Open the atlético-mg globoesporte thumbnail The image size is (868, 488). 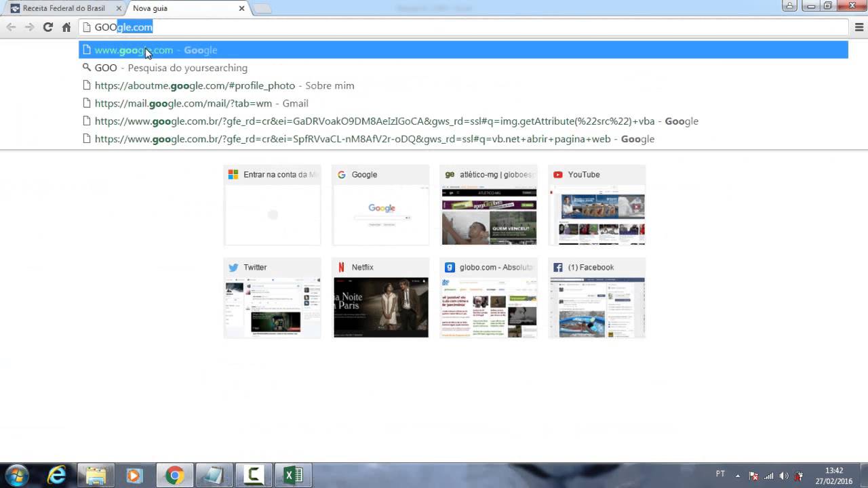click(488, 205)
